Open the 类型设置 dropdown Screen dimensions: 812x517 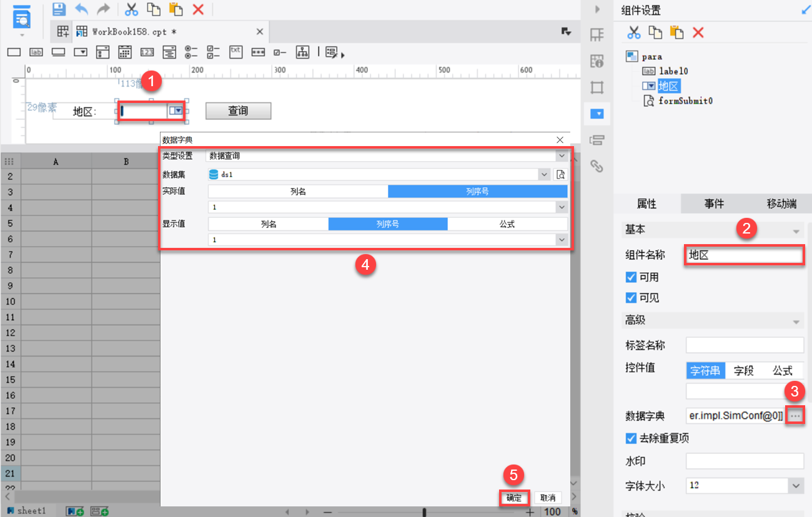point(562,155)
